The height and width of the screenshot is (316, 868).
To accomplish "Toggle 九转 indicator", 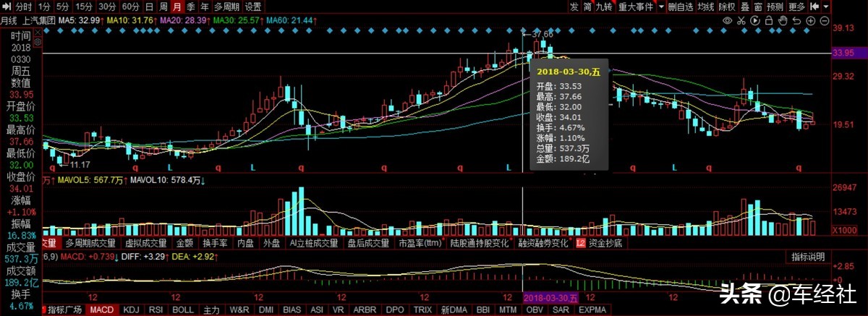I will tap(604, 7).
